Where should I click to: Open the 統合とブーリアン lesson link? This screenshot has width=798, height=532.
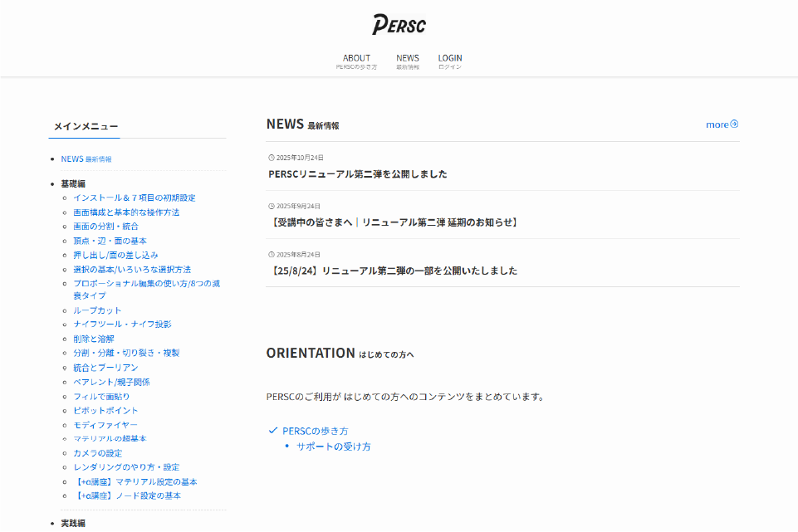coord(105,368)
